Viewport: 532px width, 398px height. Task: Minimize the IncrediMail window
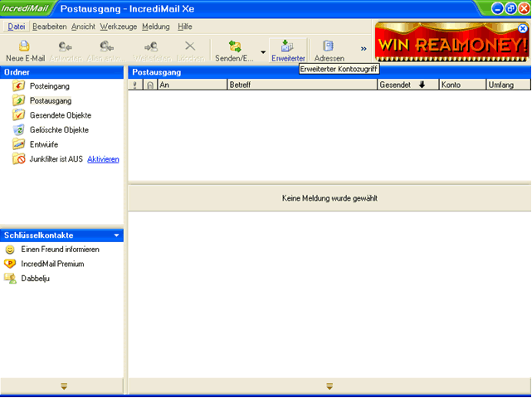(x=497, y=8)
